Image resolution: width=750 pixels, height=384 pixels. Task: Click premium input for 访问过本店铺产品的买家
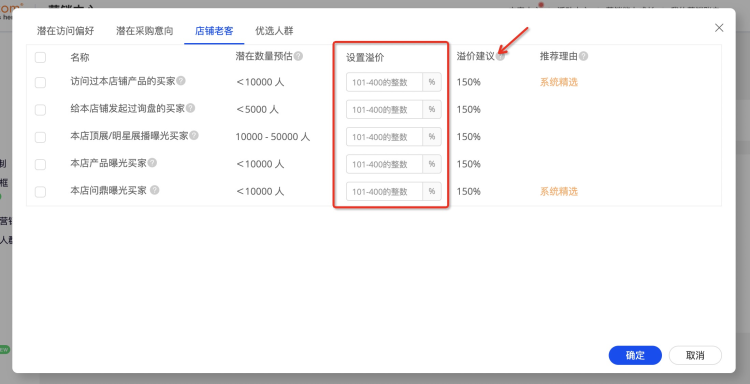[385, 82]
